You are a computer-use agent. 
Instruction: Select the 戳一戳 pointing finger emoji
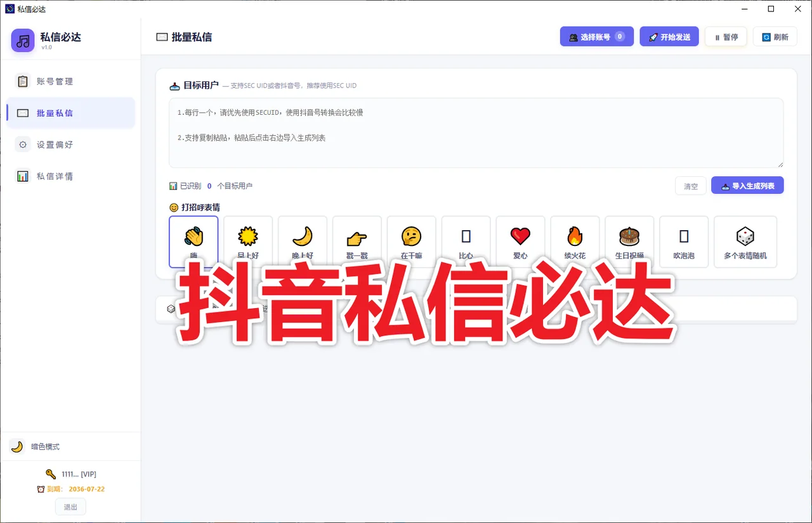point(357,242)
